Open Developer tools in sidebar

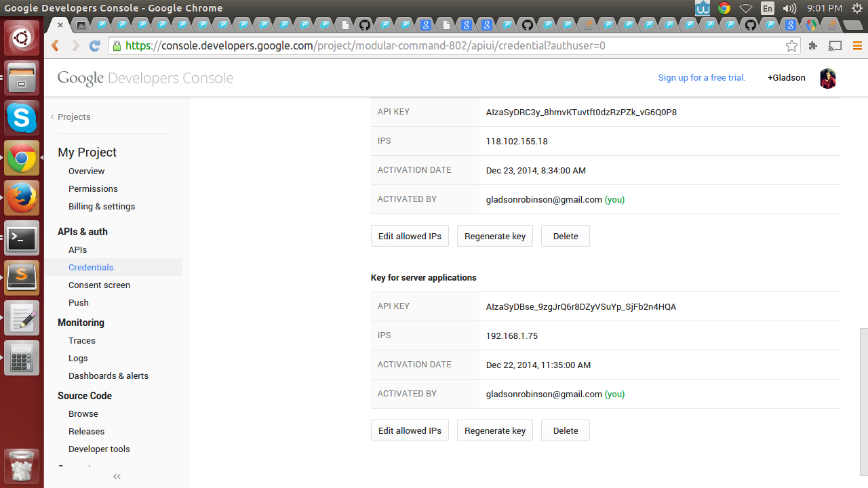click(x=99, y=449)
